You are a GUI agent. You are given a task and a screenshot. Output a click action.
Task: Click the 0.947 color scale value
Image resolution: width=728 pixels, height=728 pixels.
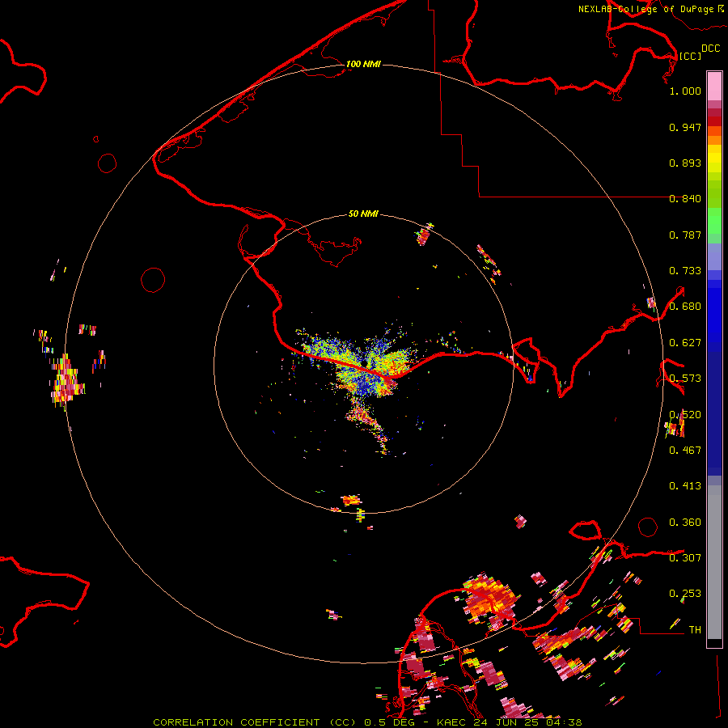[x=685, y=127]
